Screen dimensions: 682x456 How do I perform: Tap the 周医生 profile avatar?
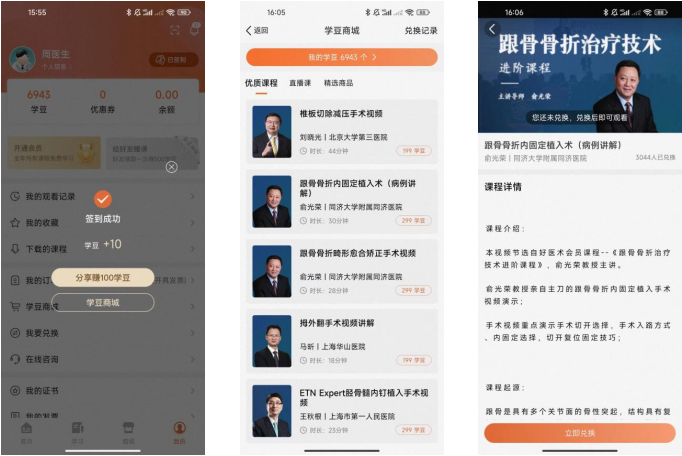[x=22, y=59]
